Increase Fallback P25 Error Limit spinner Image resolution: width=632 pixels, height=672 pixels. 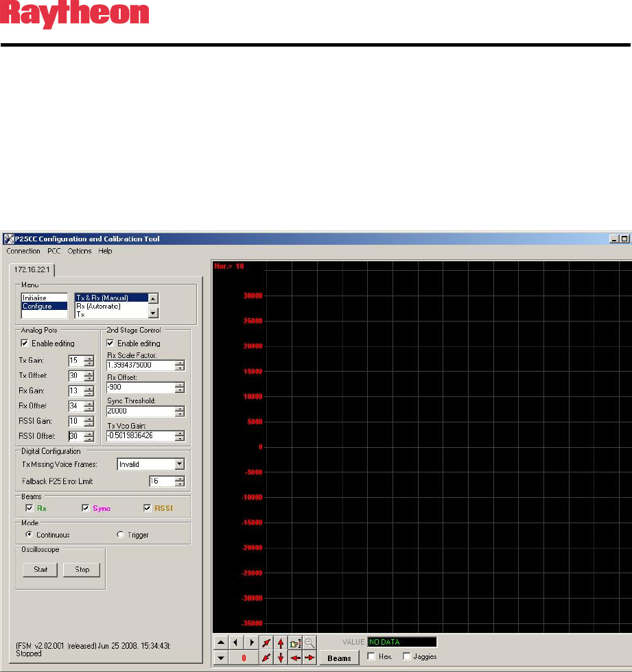(x=180, y=479)
